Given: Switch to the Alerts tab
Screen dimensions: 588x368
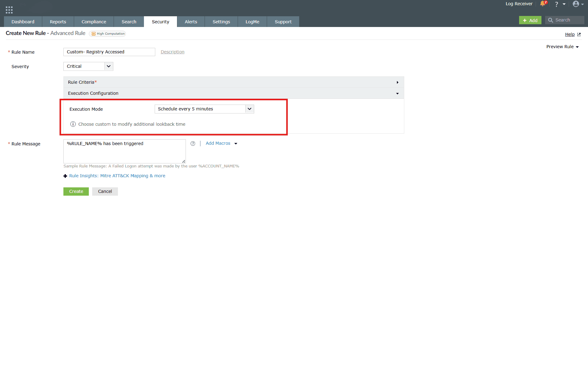Looking at the screenshot, I should pos(191,22).
